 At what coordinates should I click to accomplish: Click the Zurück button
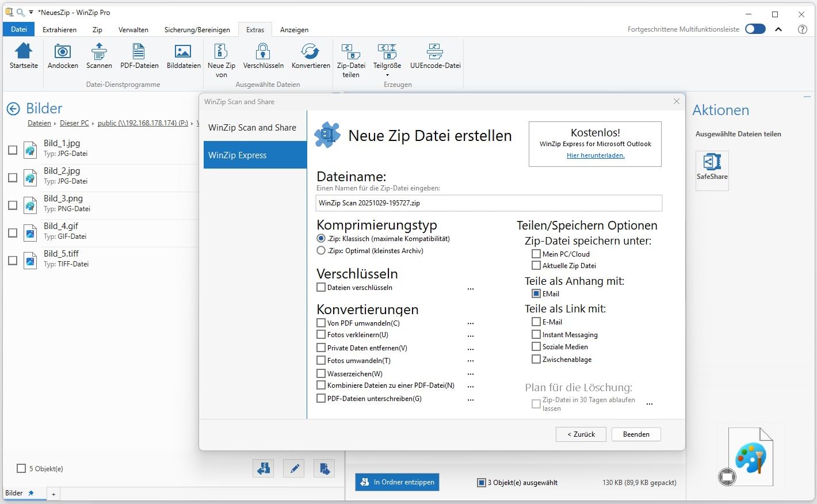[581, 434]
